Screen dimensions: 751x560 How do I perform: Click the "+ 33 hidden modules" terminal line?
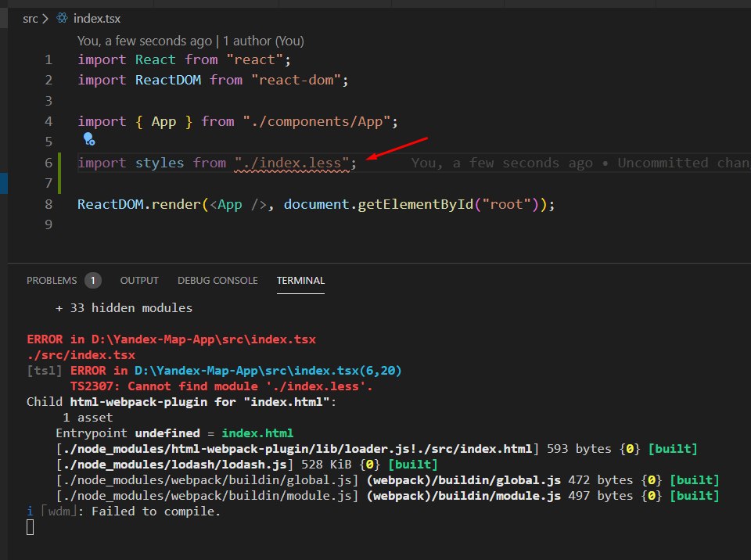pyautogui.click(x=124, y=307)
